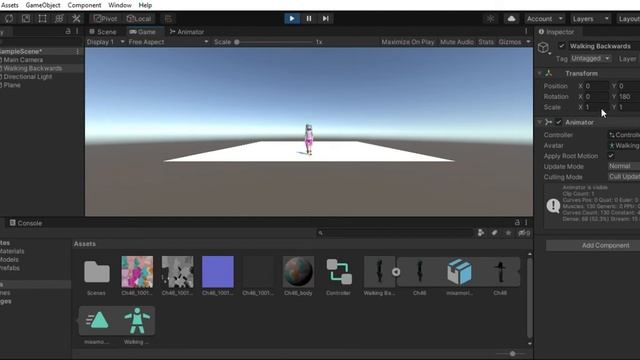This screenshot has height=360, width=640.
Task: Click the Add Component button
Action: (x=605, y=245)
